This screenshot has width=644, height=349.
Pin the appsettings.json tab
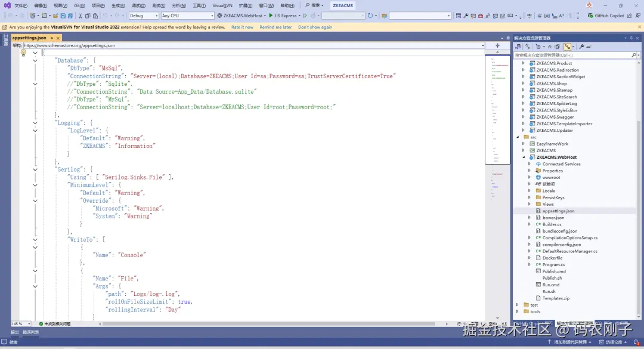pos(52,38)
